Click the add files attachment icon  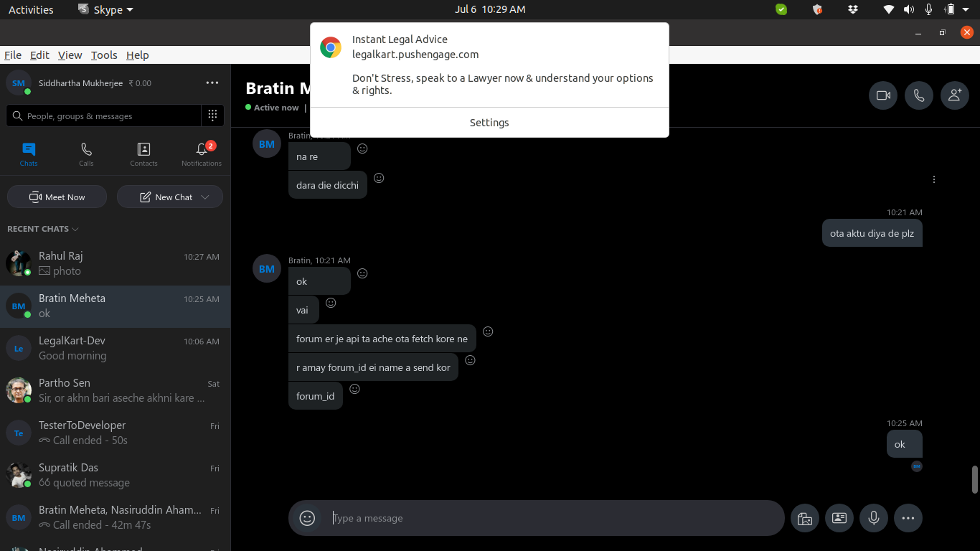pos(805,518)
